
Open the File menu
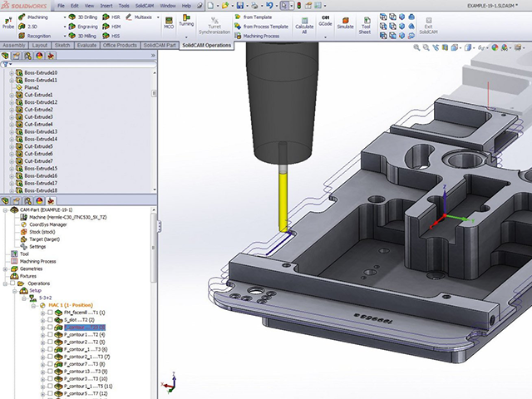click(61, 6)
